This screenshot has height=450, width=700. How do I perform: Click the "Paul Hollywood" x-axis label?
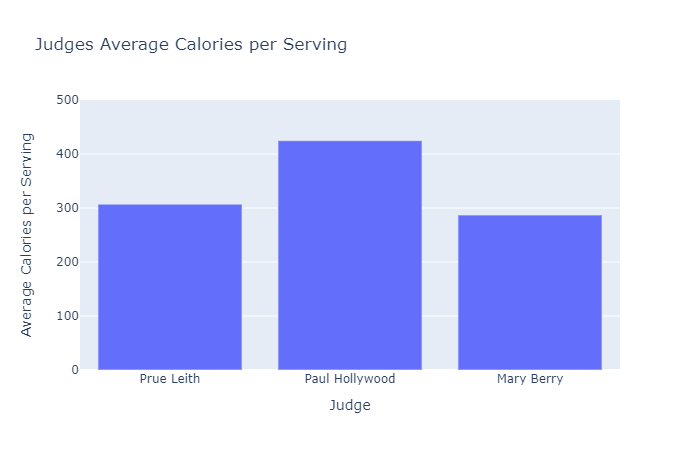tap(350, 380)
